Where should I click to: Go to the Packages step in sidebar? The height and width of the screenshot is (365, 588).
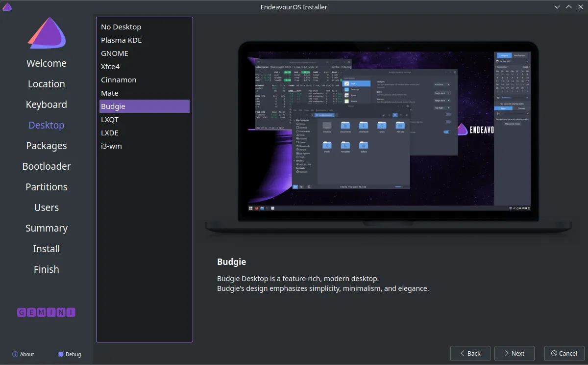47,146
